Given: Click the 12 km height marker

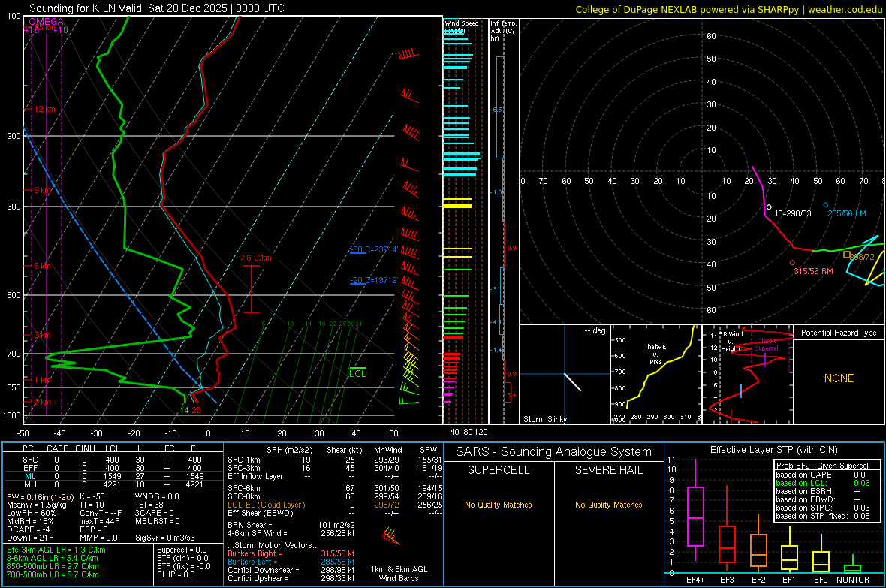Looking at the screenshot, I should (44, 109).
